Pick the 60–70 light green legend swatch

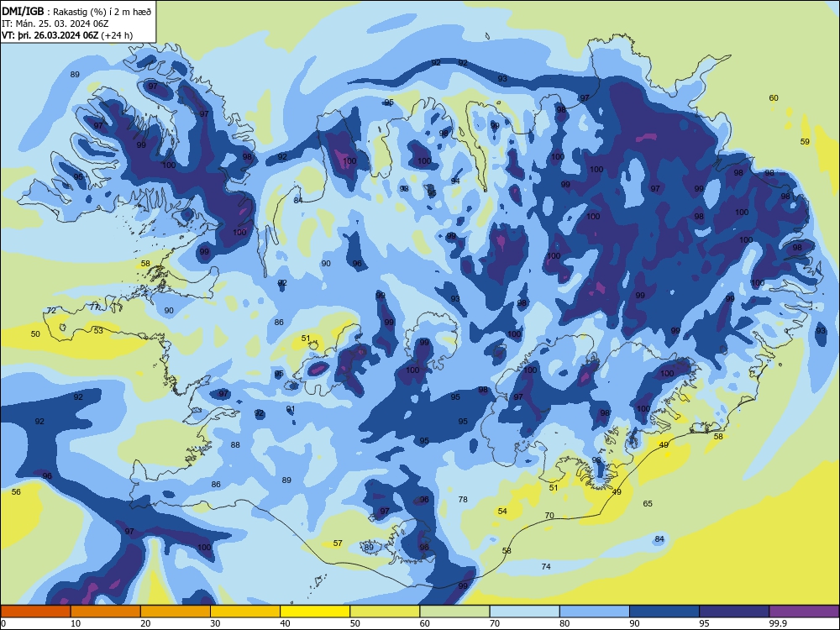tap(454, 612)
